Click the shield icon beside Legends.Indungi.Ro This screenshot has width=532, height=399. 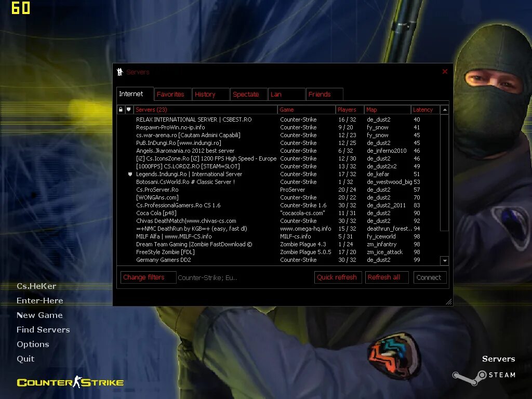click(x=130, y=174)
